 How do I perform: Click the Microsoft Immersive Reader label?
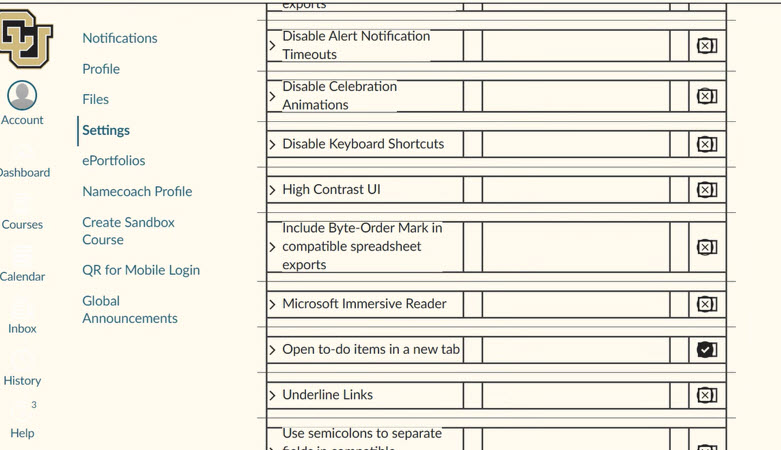tap(364, 303)
